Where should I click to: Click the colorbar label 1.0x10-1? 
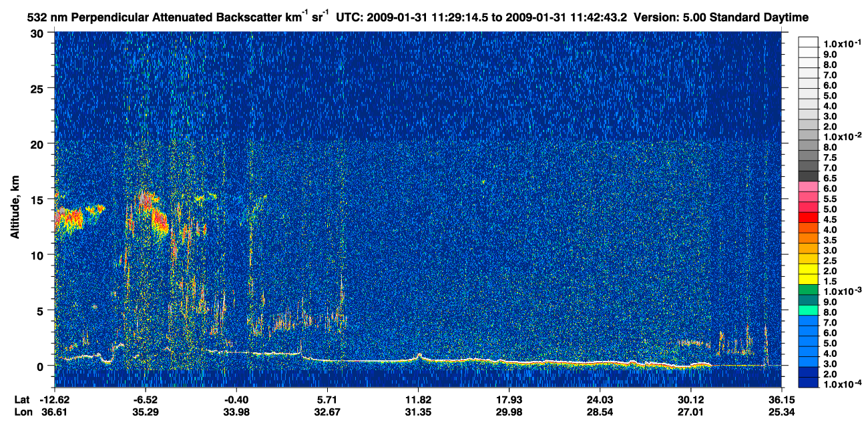tap(843, 43)
